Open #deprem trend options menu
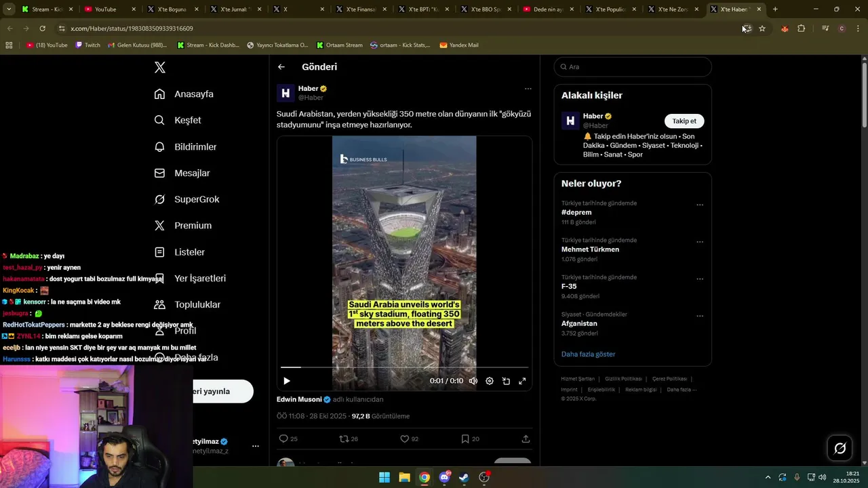 tap(700, 205)
